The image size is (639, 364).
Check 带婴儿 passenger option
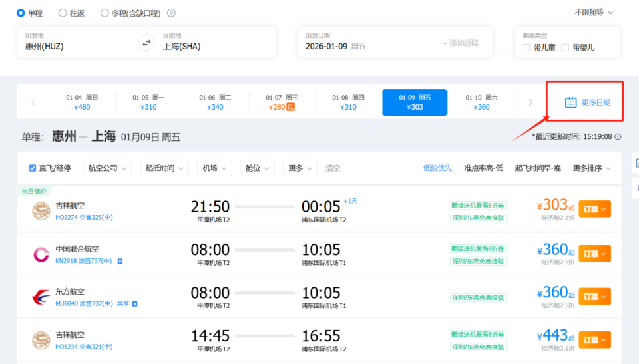click(x=565, y=48)
